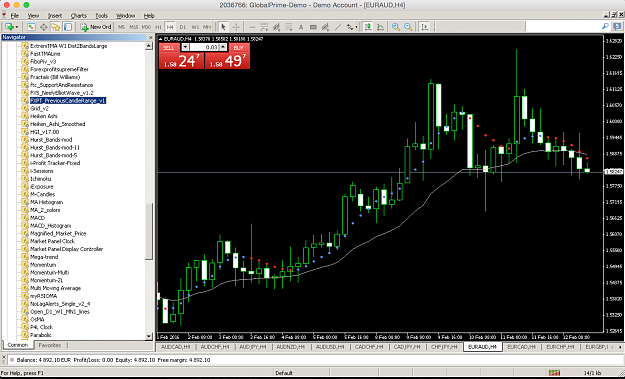The image size is (625, 379).
Task: Open the AUDCAD,H4 chart tab
Action: (x=177, y=347)
